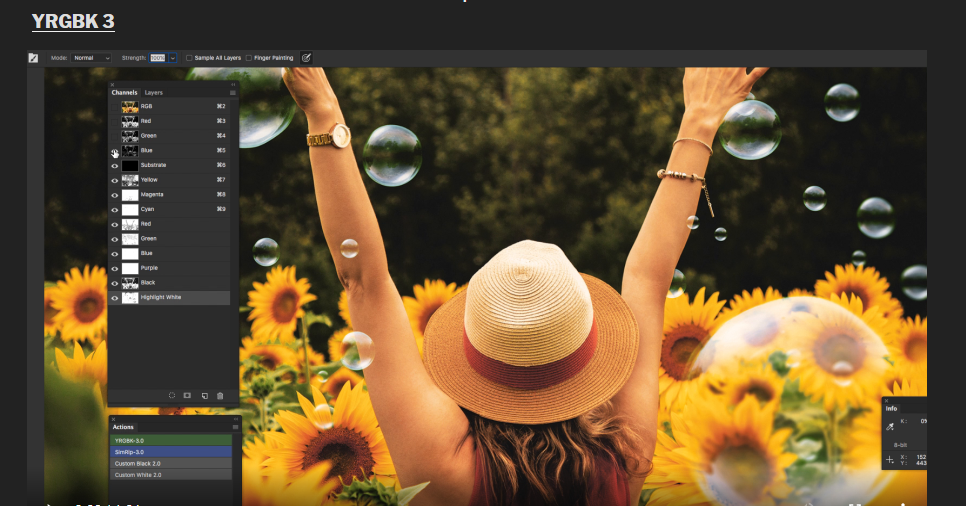The width and height of the screenshot is (966, 506).
Task: Click the Smudge tool preset icon
Action: click(33, 58)
